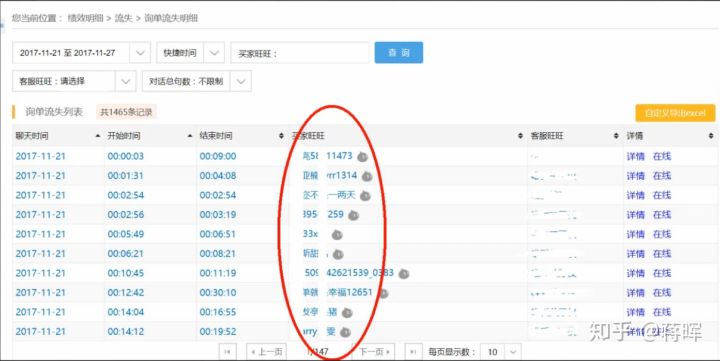Click chat icon in the 00:06:21 row
The width and height of the screenshot is (720, 361).
click(338, 254)
